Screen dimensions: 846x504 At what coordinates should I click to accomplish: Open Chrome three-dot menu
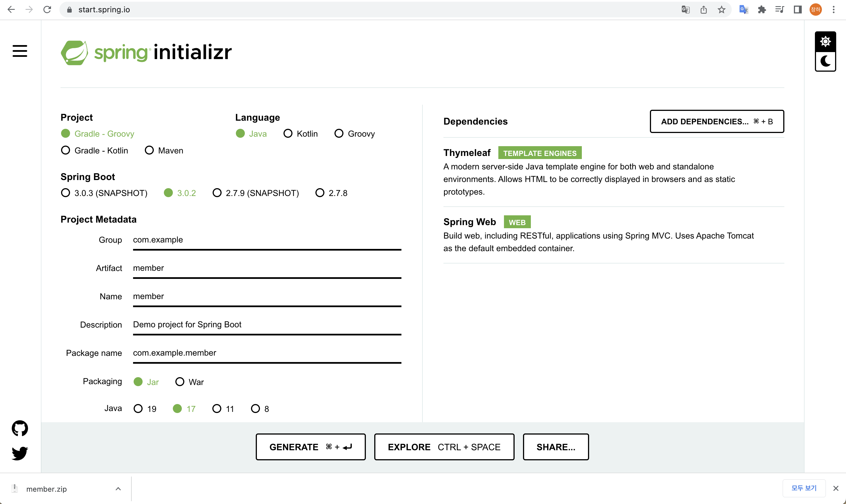tap(833, 10)
